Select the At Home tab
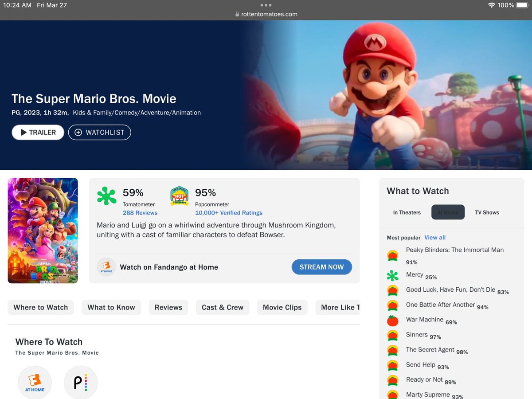Image resolution: width=532 pixels, height=399 pixels. coord(448,212)
